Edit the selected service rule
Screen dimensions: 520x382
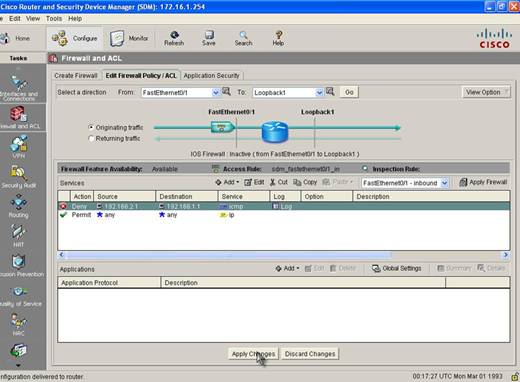(x=254, y=182)
